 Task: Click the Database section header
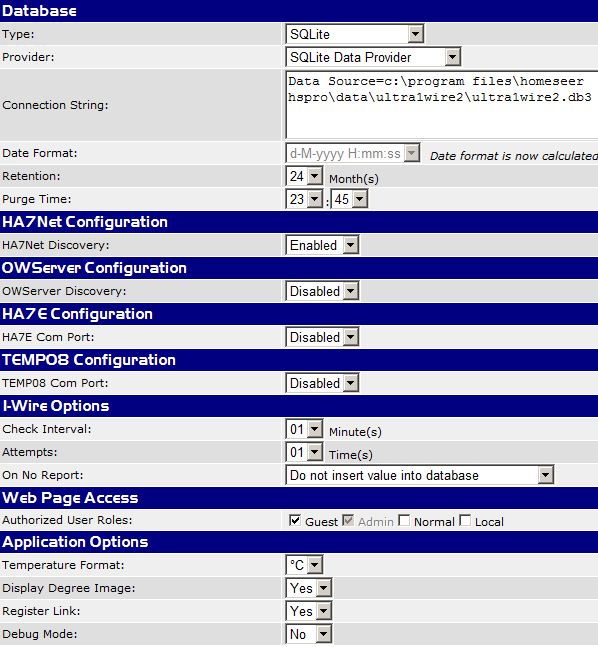coord(299,11)
